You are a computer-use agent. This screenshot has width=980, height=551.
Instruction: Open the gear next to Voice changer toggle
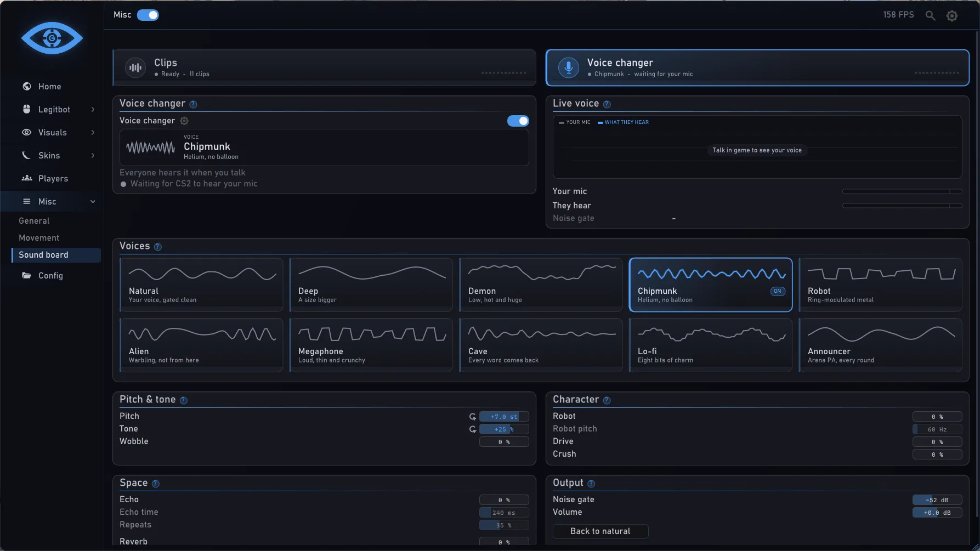pyautogui.click(x=184, y=121)
